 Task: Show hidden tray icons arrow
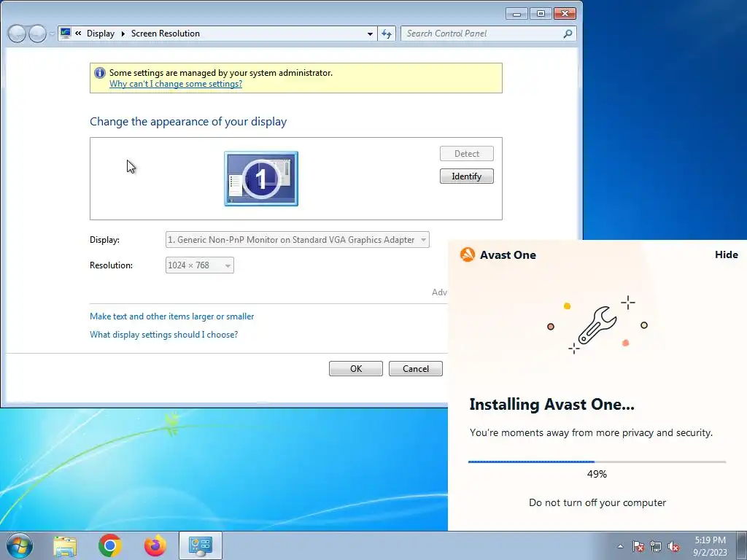click(620, 546)
